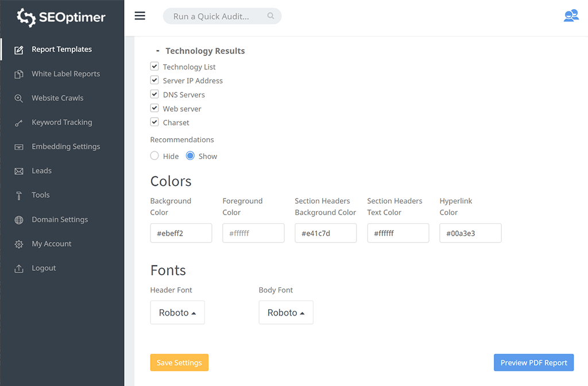Click the Website Crawls magnifier icon
Image resolution: width=588 pixels, height=386 pixels.
point(19,98)
